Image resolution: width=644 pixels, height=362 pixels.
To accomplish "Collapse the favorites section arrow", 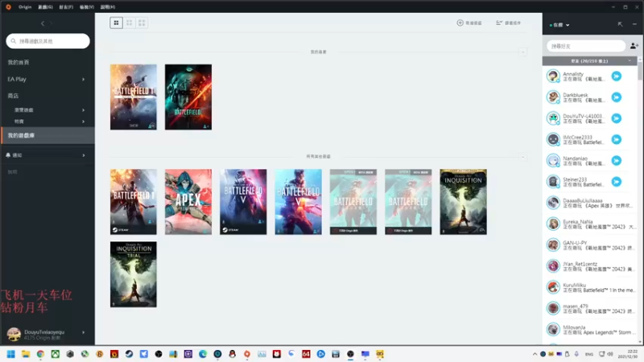I will [x=522, y=52].
